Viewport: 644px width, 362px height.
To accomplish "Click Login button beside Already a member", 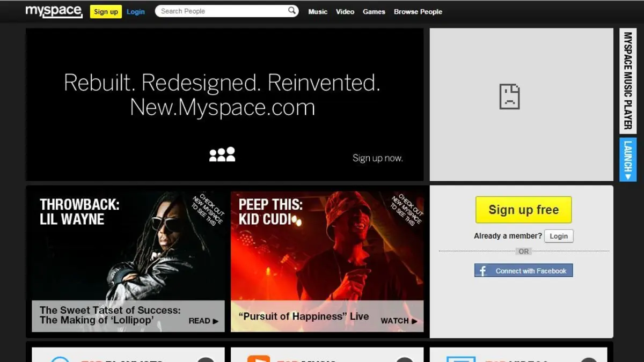I will tap(559, 236).
